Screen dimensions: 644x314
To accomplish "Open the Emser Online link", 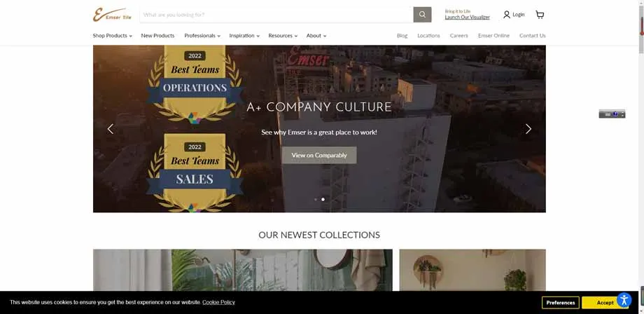I will tap(493, 36).
